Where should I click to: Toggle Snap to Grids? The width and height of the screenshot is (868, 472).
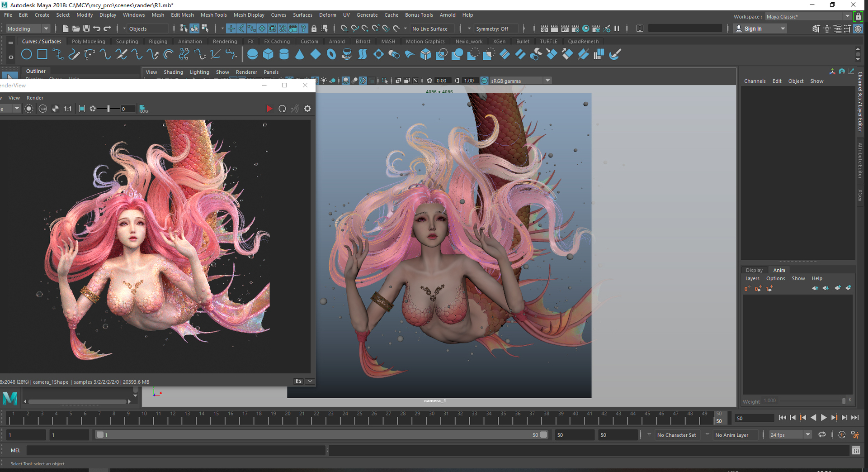tap(344, 29)
